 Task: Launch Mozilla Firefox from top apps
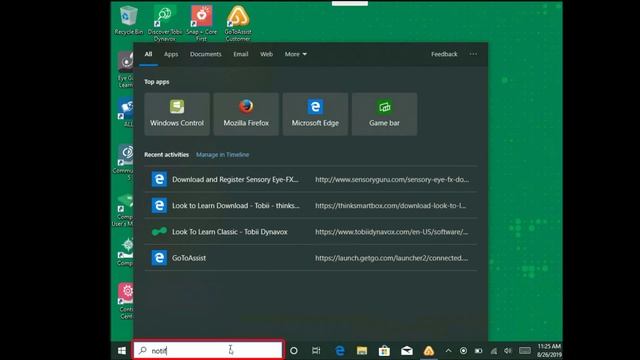246,114
